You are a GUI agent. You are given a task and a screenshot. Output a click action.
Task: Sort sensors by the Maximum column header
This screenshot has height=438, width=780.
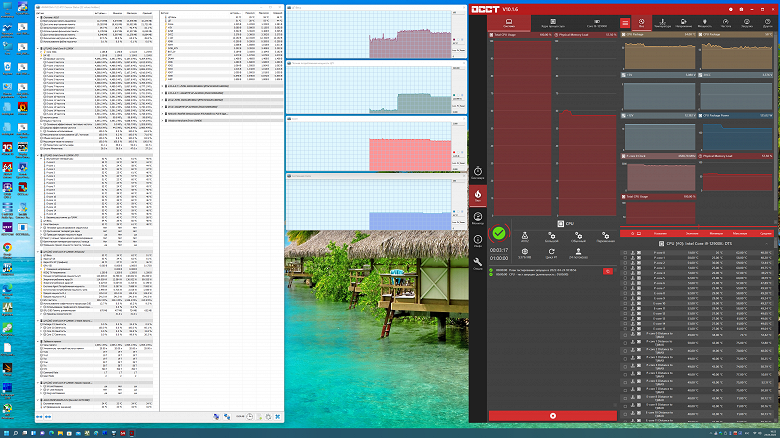(x=740, y=233)
